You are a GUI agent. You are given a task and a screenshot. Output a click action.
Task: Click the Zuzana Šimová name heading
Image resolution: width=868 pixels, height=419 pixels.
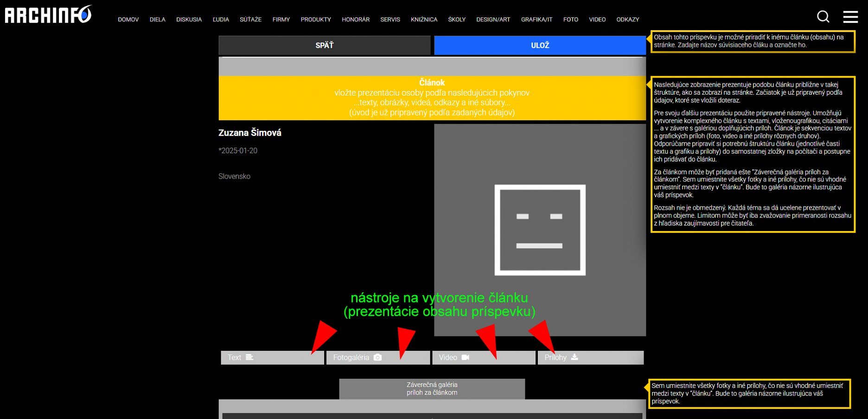tap(250, 133)
